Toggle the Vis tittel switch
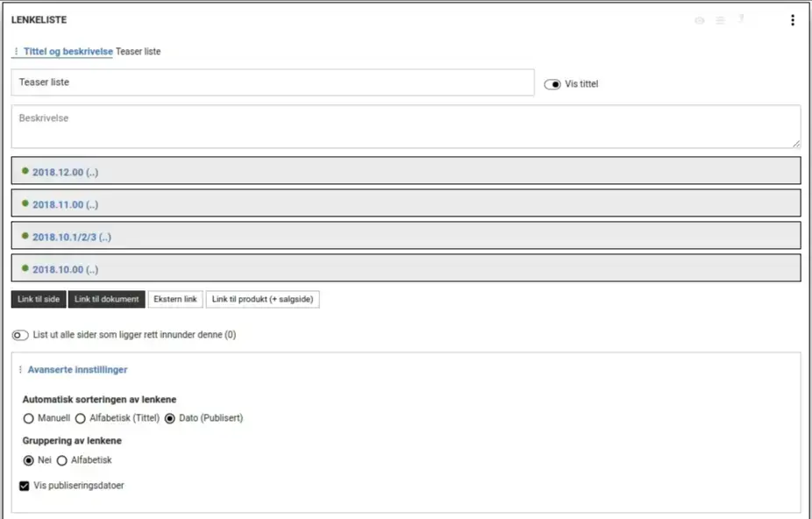Viewport: 812px width, 519px height. click(x=552, y=84)
